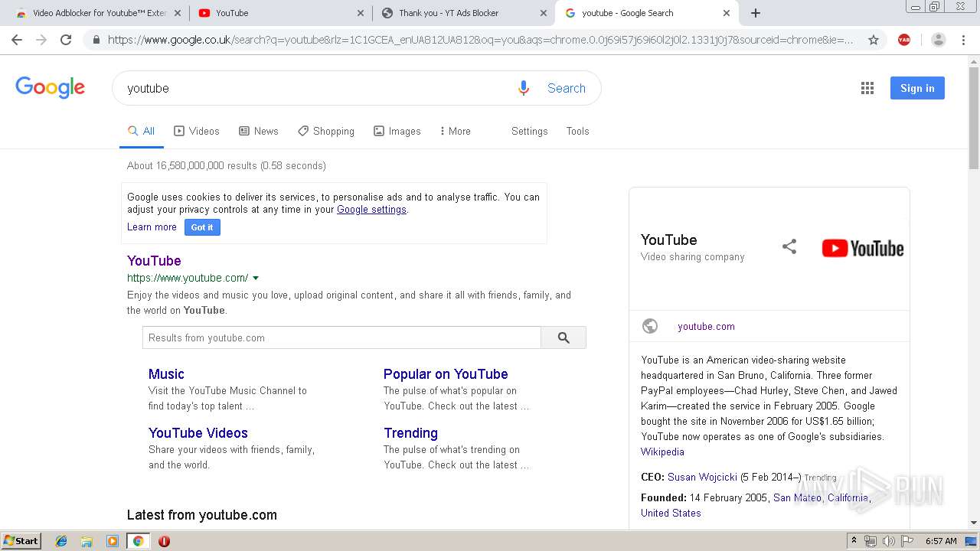The width and height of the screenshot is (980, 551).
Task: Click the share icon in YouTube panel
Action: click(789, 246)
